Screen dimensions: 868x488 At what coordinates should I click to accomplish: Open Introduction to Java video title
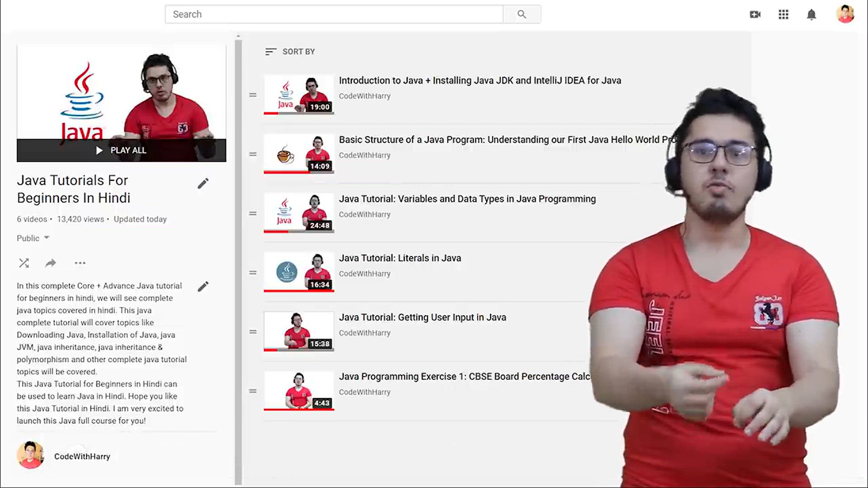coord(480,80)
